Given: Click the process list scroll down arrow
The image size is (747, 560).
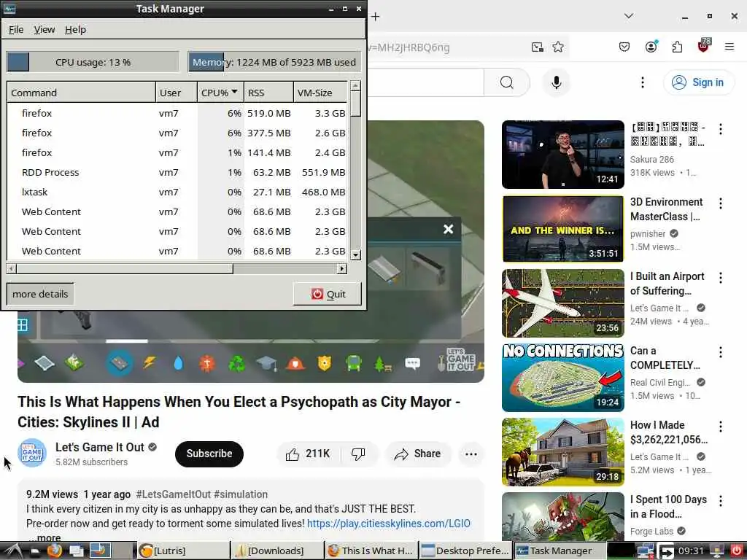Looking at the screenshot, I should [x=355, y=254].
